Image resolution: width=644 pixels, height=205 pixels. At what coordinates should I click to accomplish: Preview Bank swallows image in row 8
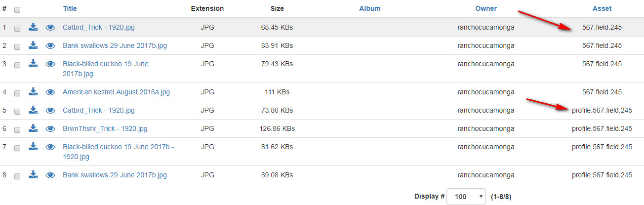pos(50,175)
